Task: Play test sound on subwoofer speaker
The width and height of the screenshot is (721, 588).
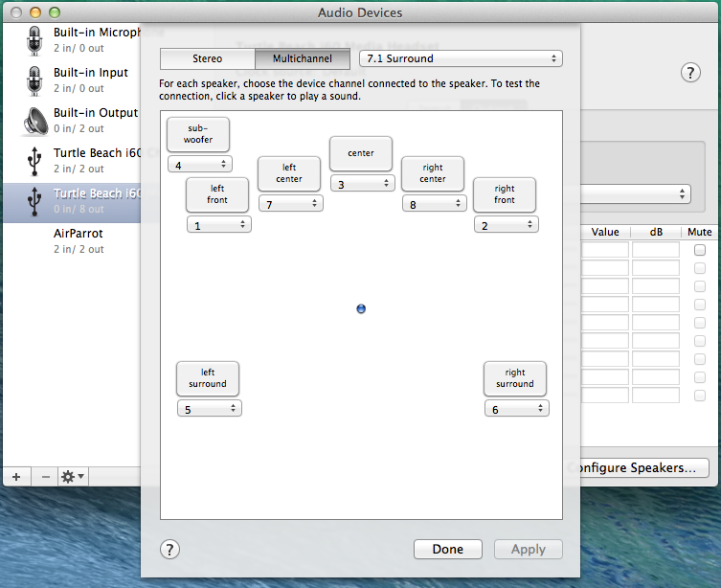Action: tap(198, 134)
